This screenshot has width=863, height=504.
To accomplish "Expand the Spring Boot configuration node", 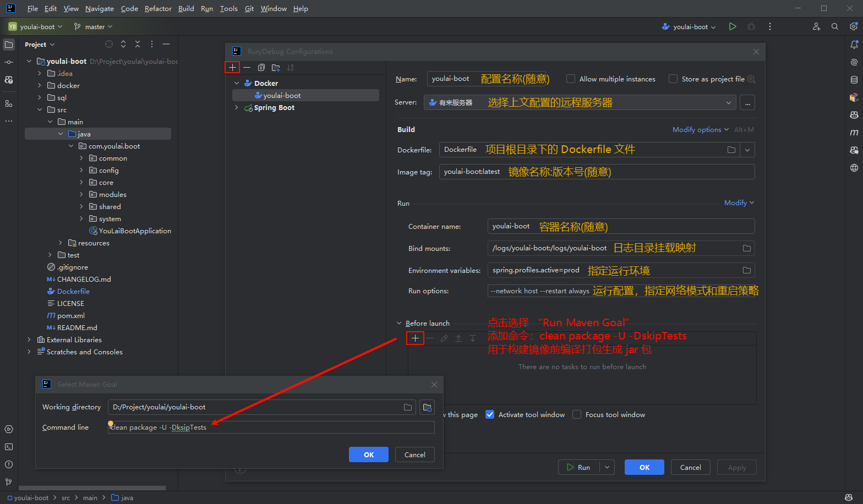I will pyautogui.click(x=237, y=108).
